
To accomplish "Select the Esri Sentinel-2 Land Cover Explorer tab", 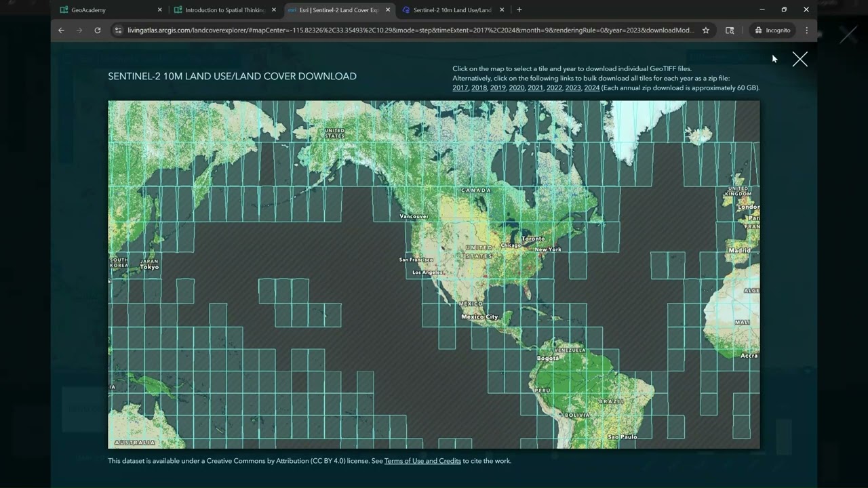I will pos(338,10).
